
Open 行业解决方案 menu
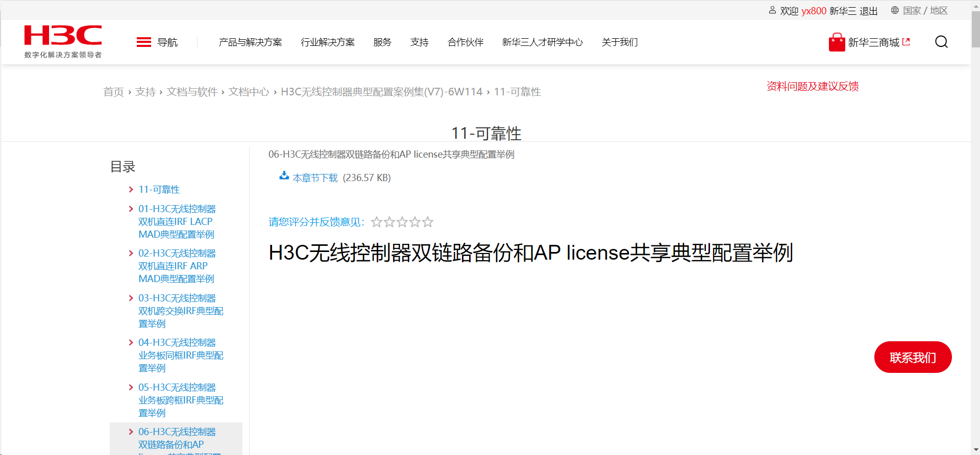(x=328, y=42)
